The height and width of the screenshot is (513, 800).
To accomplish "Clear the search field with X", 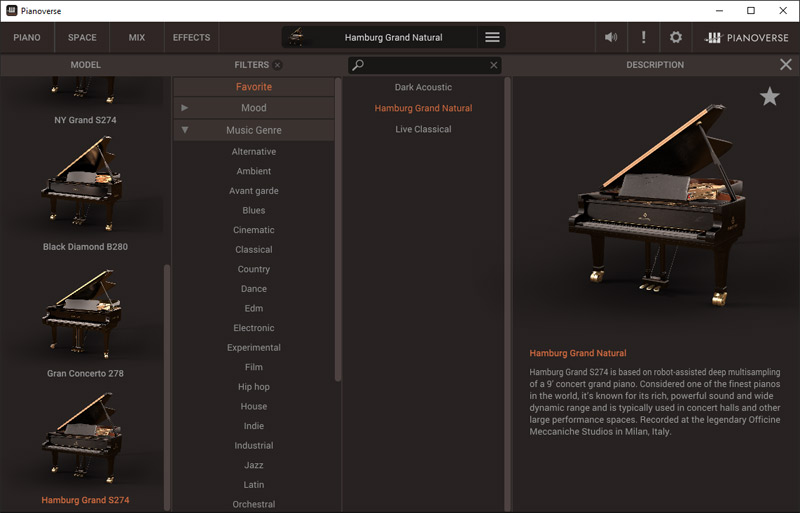I will (493, 65).
